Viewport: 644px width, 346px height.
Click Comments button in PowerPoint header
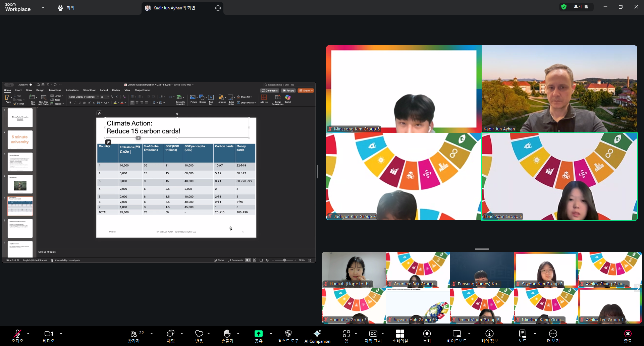point(270,91)
